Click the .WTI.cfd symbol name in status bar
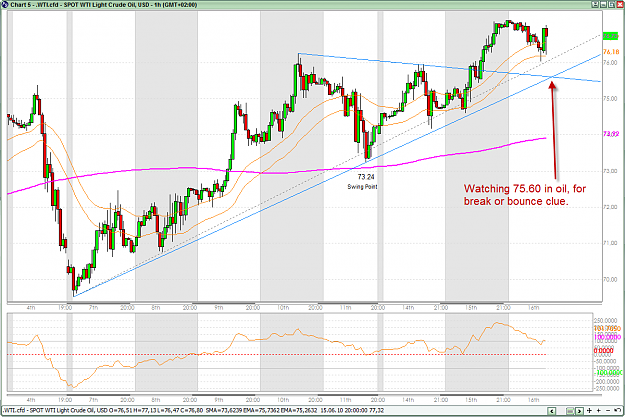625x417 pixels. pos(14,411)
